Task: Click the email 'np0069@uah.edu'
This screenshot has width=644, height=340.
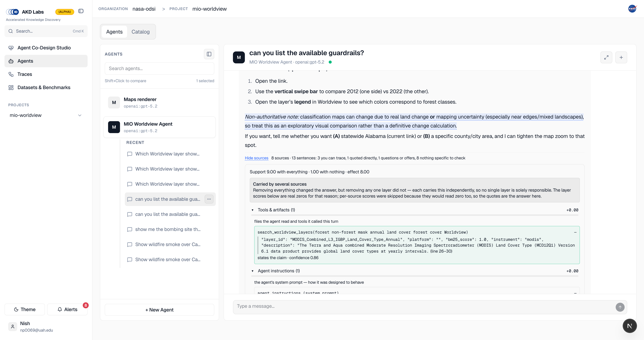Action: pos(37,330)
